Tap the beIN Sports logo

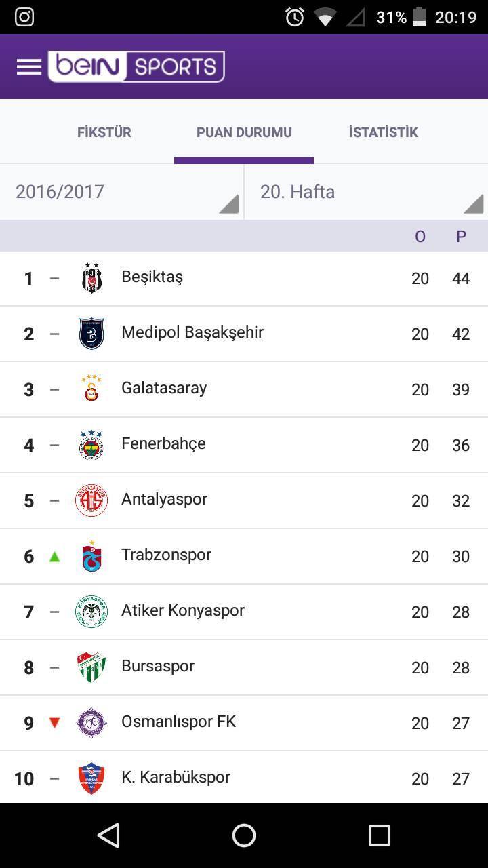pyautogui.click(x=136, y=66)
